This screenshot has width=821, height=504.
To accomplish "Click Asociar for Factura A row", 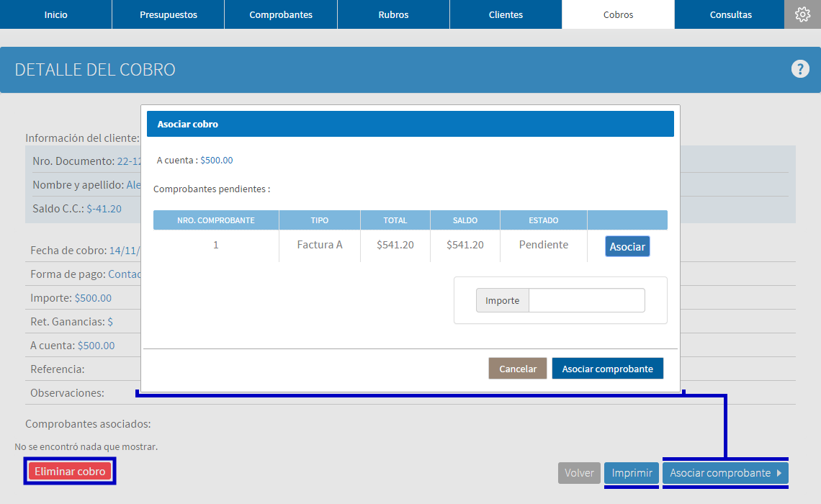I will 627,246.
